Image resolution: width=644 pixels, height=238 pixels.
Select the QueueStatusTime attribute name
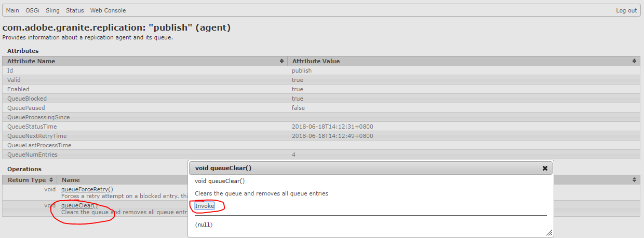(x=32, y=127)
